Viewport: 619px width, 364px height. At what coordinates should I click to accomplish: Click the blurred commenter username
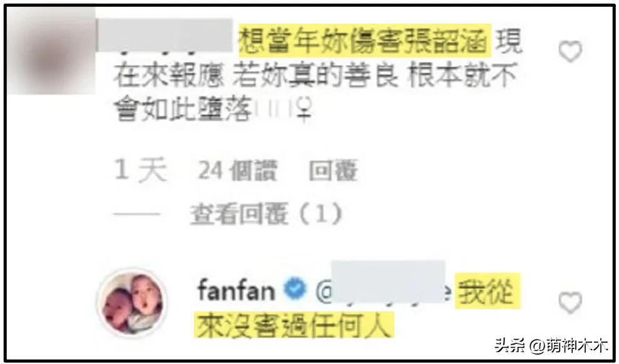tap(165, 36)
